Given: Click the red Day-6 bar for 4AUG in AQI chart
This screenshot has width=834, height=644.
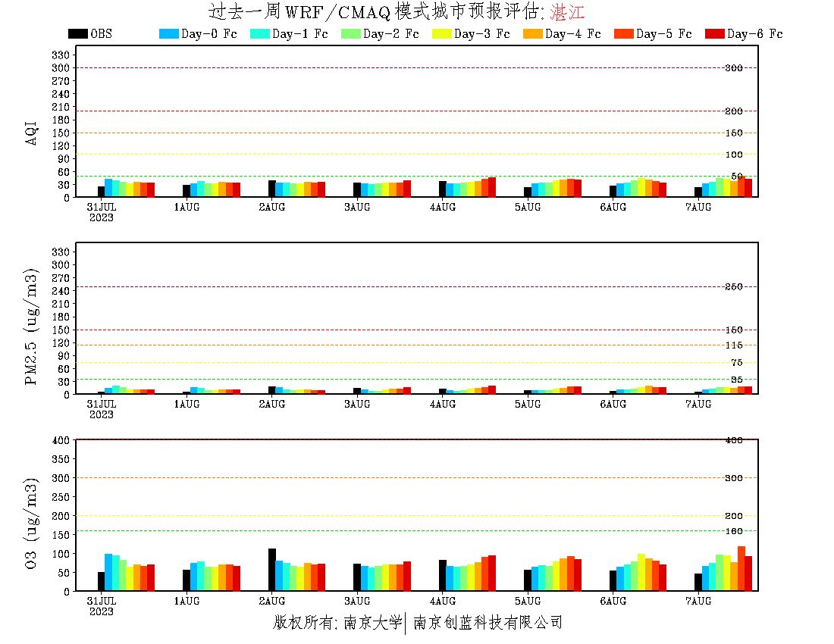Looking at the screenshot, I should click(492, 187).
